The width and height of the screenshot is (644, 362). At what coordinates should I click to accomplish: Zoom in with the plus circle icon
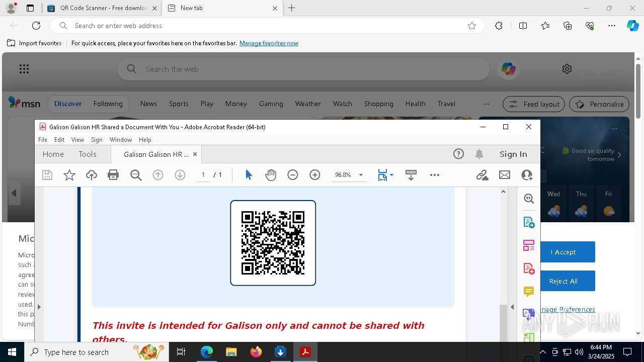click(315, 175)
